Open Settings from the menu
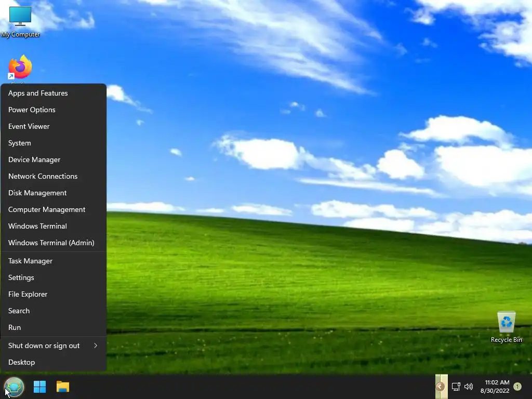Image resolution: width=532 pixels, height=399 pixels. tap(54, 277)
